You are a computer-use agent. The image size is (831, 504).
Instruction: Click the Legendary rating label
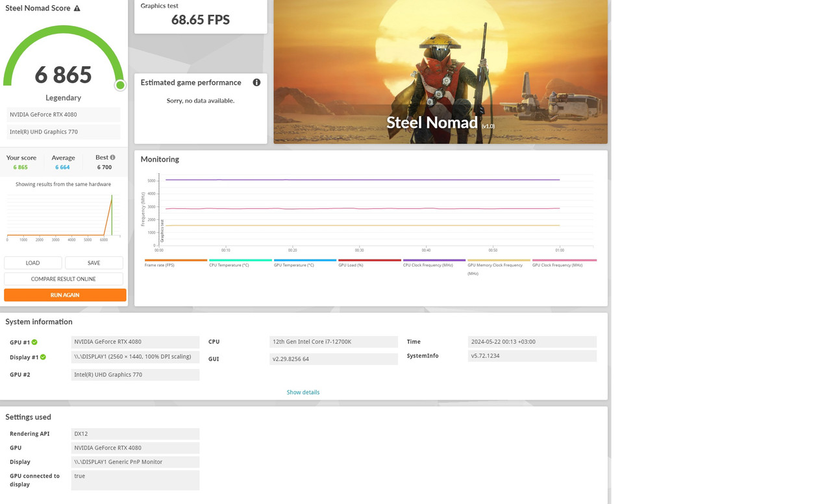pyautogui.click(x=63, y=98)
